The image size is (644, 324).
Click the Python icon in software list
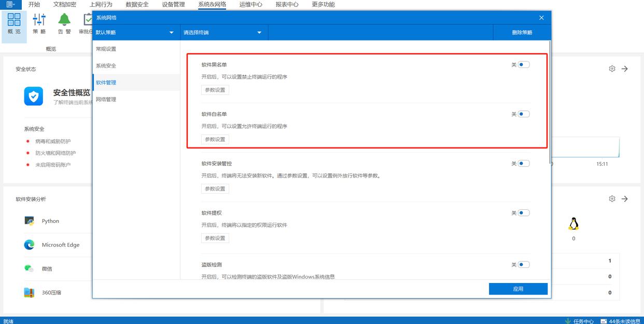(x=29, y=221)
